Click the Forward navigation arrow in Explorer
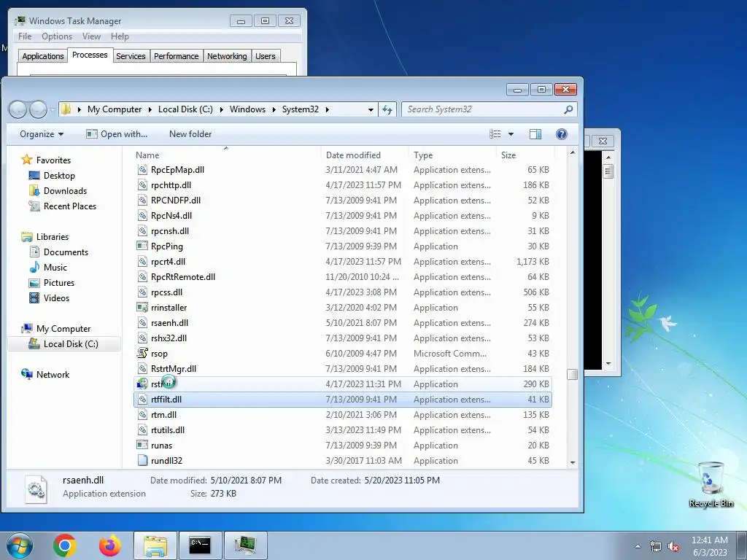This screenshot has height=560, width=747. (38, 109)
